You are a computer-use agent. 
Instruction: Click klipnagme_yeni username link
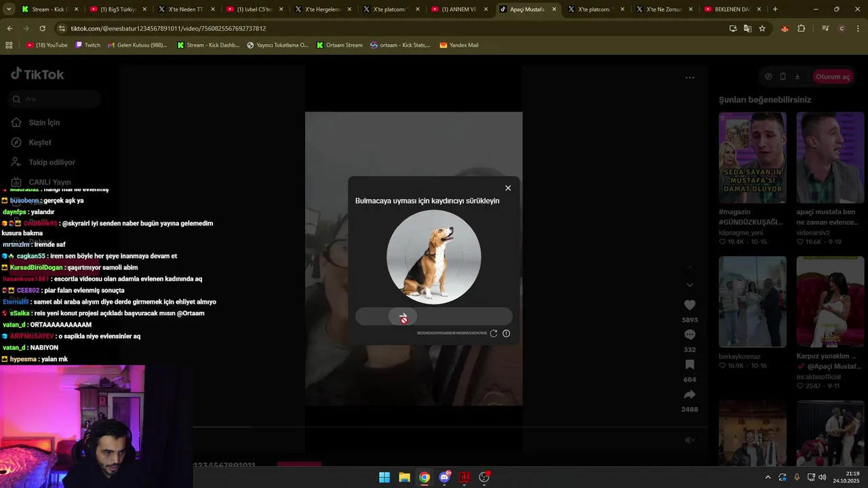741,232
